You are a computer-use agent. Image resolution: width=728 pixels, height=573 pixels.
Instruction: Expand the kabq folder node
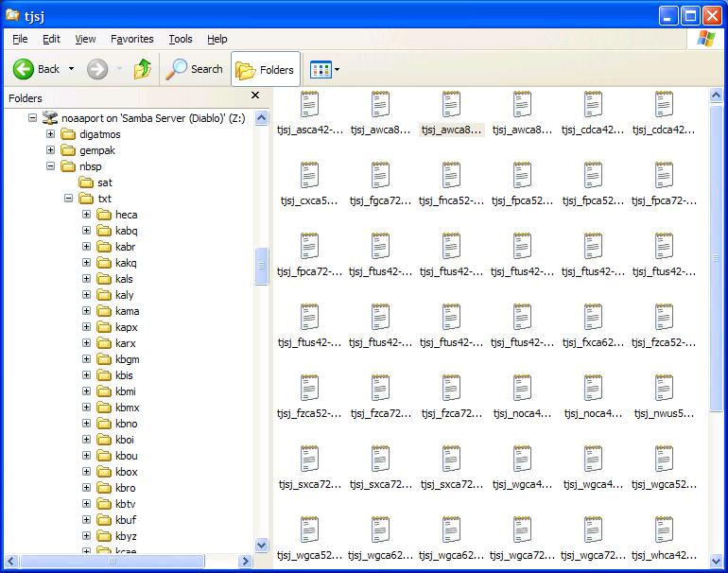pyautogui.click(x=86, y=231)
